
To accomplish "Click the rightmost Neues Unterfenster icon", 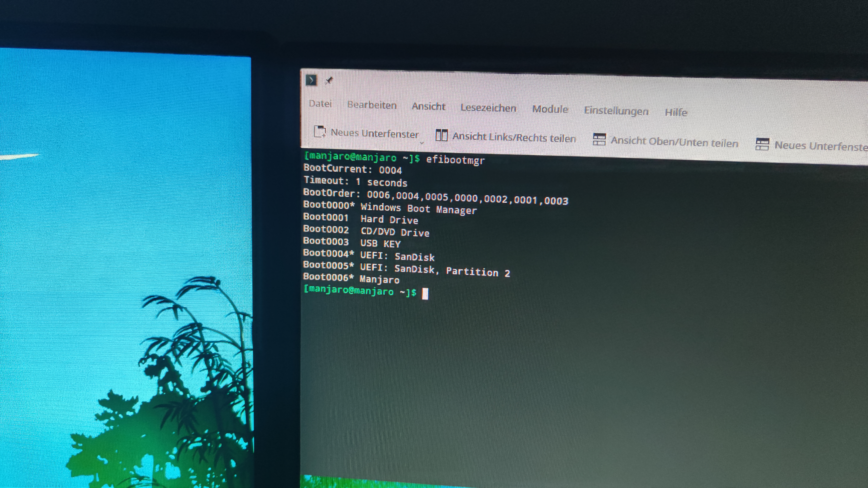I will tap(762, 144).
